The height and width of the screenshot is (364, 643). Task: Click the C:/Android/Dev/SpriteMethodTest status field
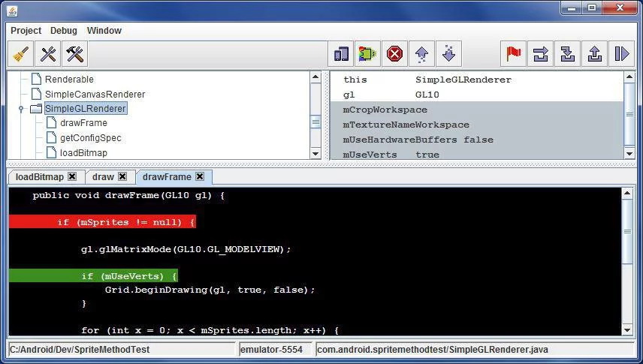coord(122,349)
